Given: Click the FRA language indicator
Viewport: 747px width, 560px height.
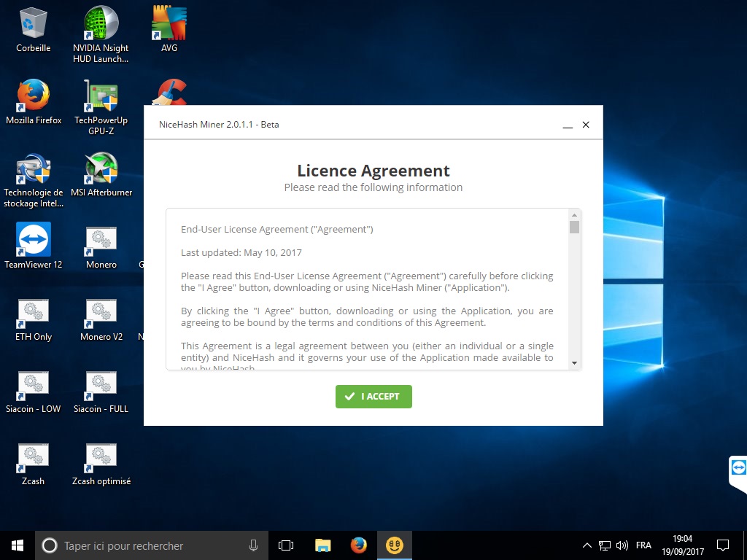Looking at the screenshot, I should [643, 545].
